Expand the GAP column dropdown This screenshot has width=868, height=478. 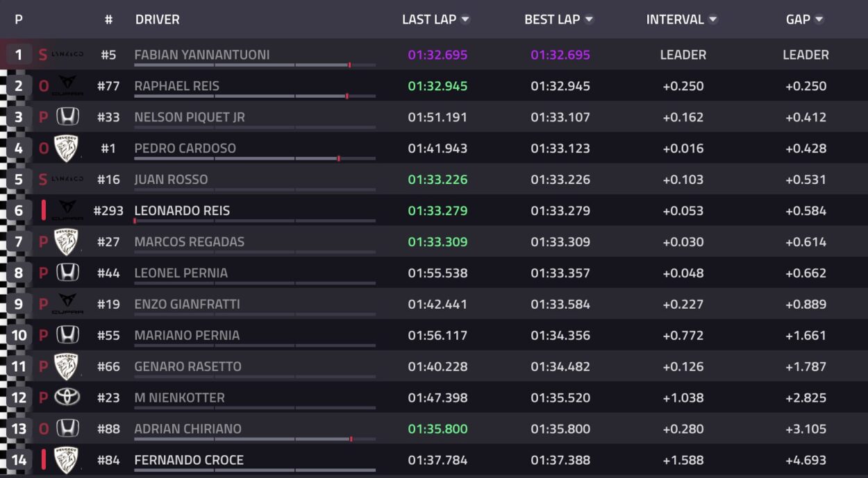[x=819, y=19]
